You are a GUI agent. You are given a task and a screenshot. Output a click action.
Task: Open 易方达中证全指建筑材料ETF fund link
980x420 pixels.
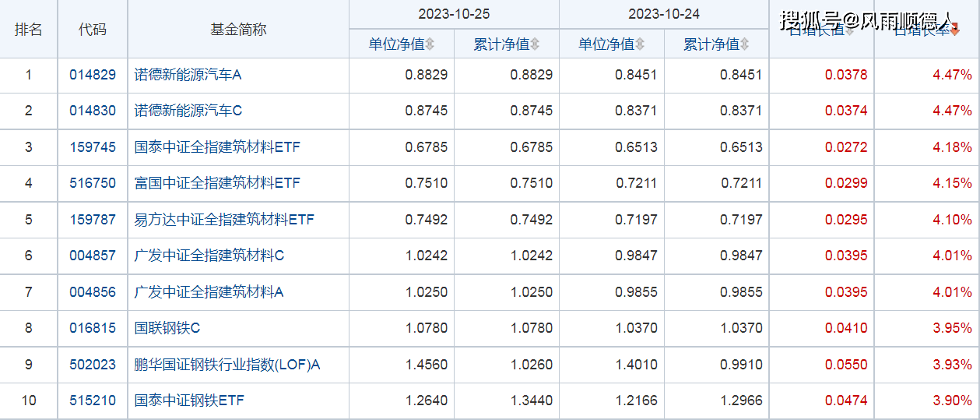(224, 220)
